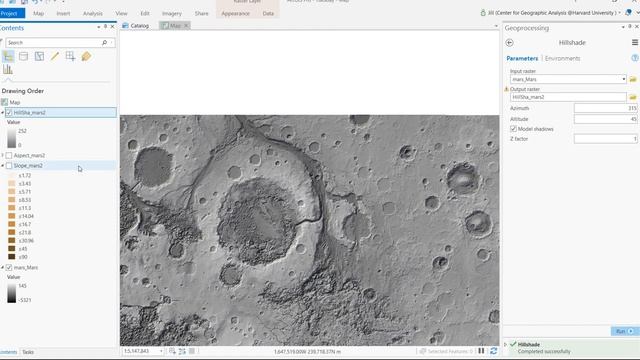The width and height of the screenshot is (640, 360).
Task: Open the Imagery ribbon tab
Action: pos(172,13)
